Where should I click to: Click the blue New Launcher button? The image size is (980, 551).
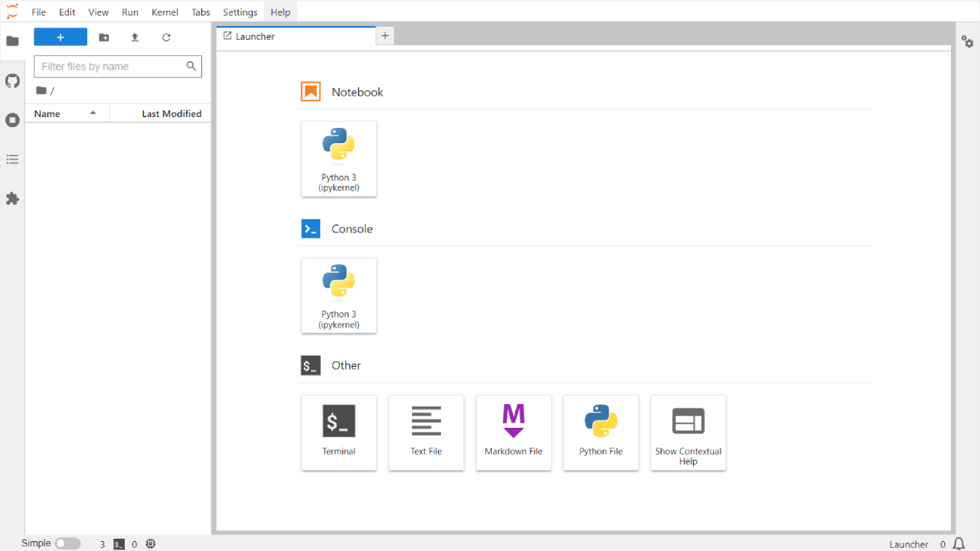60,37
